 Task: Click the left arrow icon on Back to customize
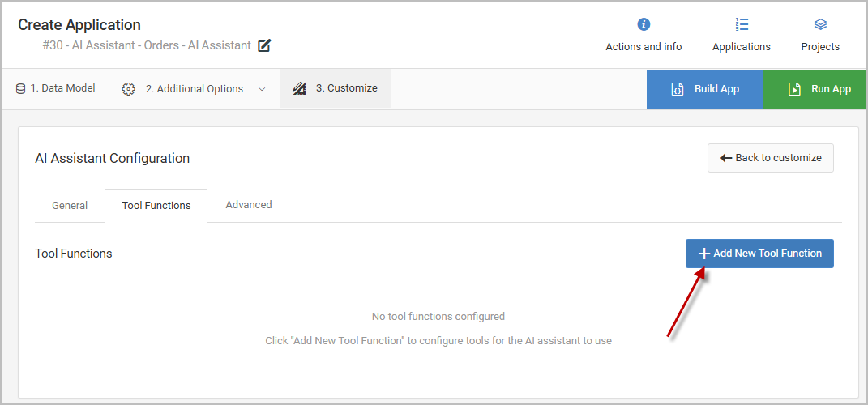(726, 158)
